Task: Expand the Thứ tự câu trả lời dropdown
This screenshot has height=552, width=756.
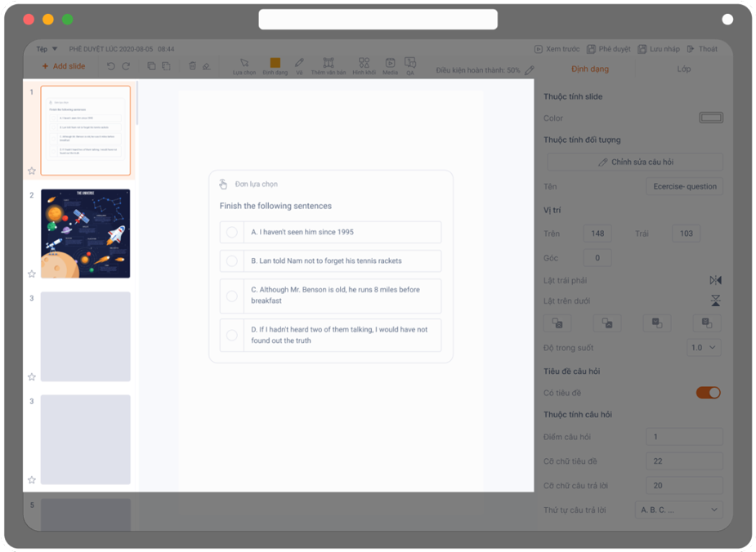Action: tap(679, 510)
